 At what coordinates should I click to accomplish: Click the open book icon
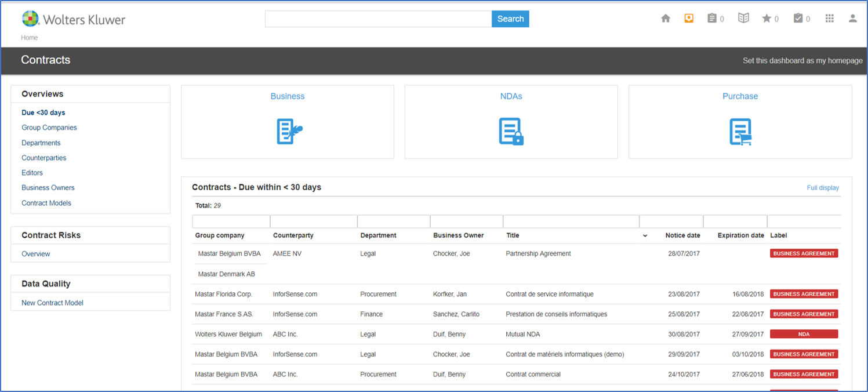point(743,19)
